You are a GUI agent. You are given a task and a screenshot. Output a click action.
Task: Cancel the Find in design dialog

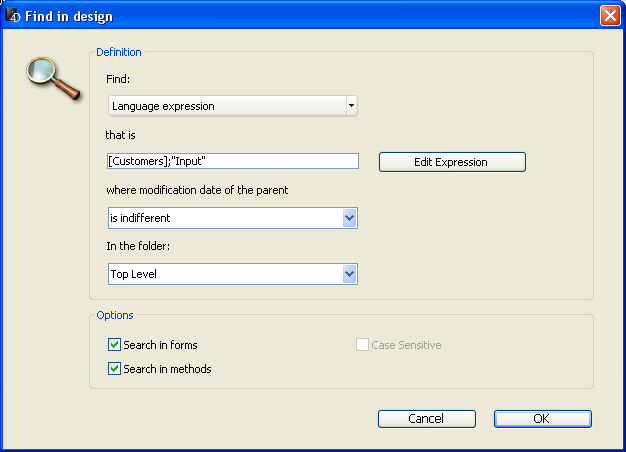426,419
